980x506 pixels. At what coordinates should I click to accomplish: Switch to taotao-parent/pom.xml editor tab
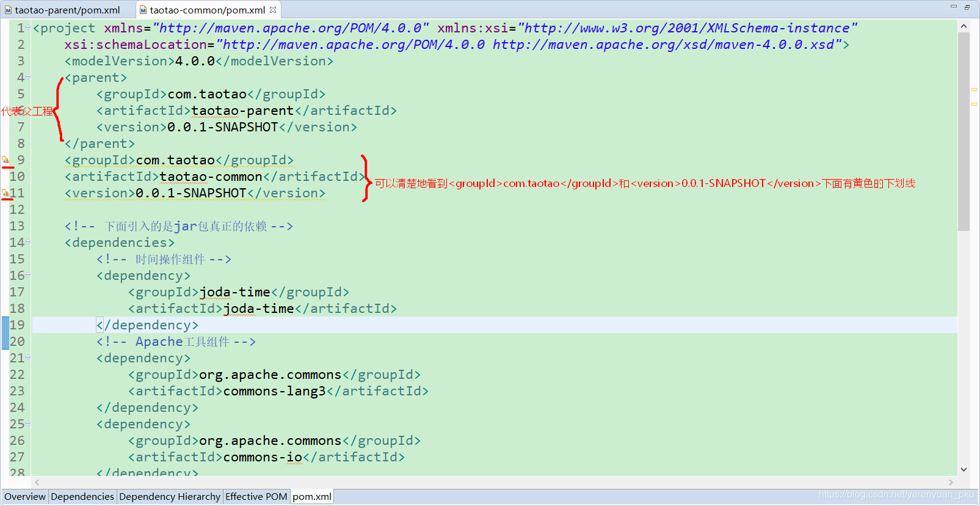tap(62, 10)
